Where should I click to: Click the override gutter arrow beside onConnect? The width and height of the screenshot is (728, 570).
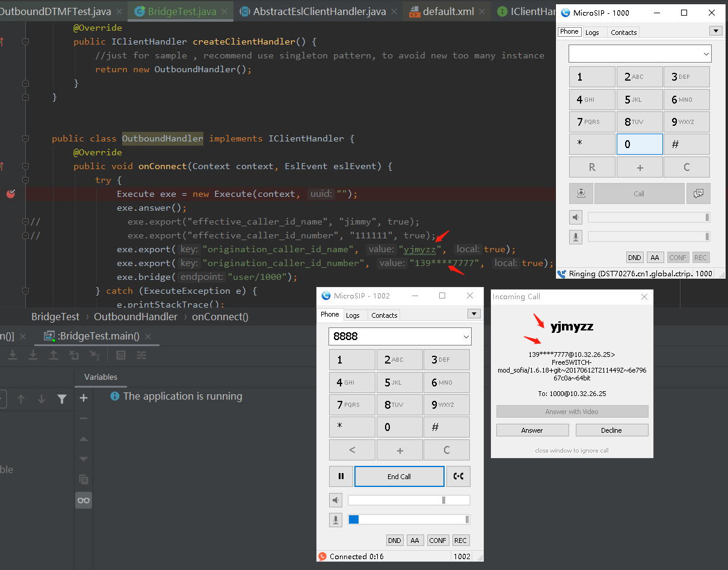tap(2, 166)
